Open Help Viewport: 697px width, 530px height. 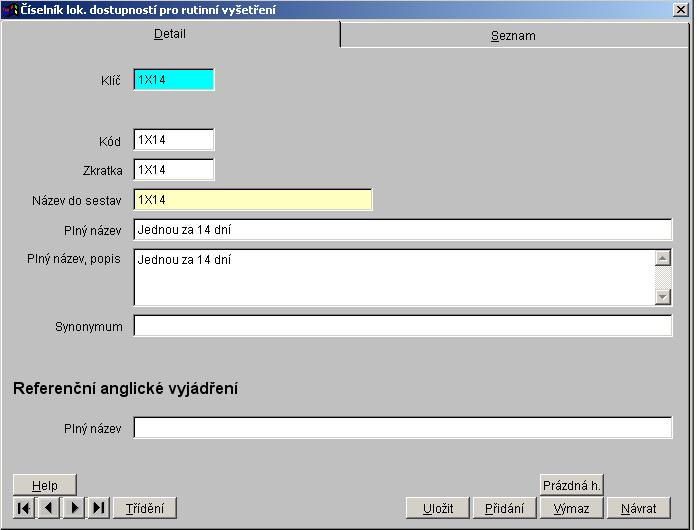45,485
